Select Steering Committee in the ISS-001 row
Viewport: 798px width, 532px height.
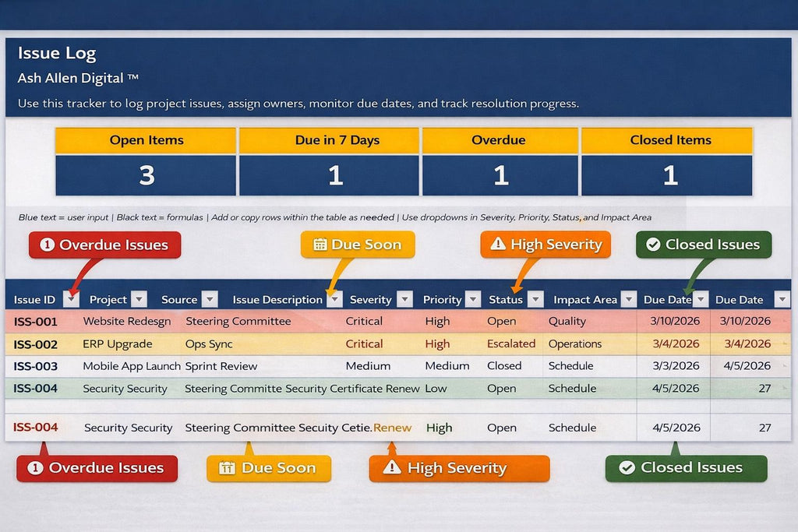point(238,322)
